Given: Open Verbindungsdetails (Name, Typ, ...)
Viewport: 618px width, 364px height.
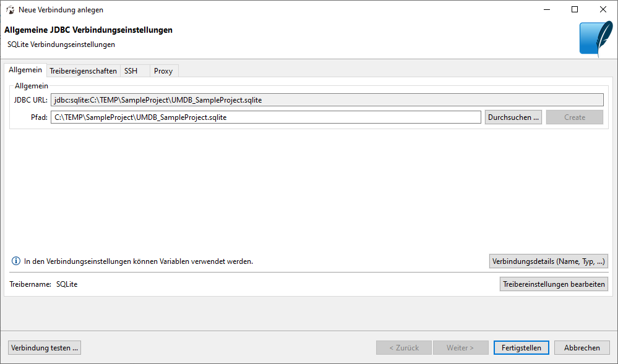Looking at the screenshot, I should [548, 261].
